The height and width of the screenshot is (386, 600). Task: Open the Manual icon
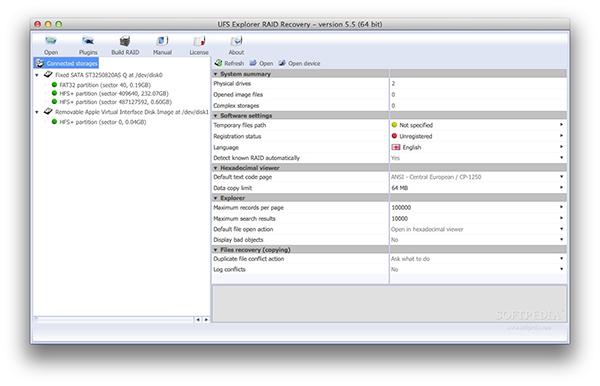(x=162, y=41)
